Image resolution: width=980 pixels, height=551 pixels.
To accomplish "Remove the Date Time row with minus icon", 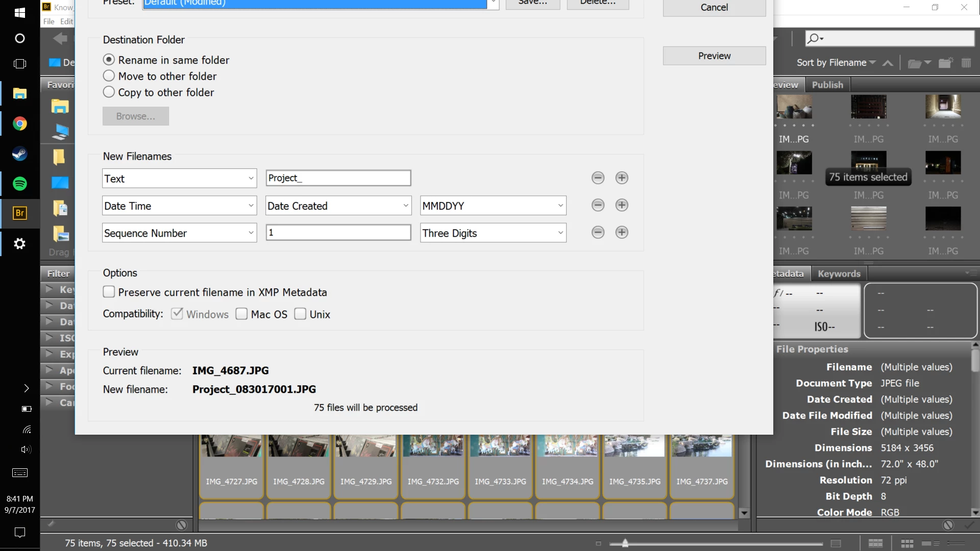I will coord(598,205).
